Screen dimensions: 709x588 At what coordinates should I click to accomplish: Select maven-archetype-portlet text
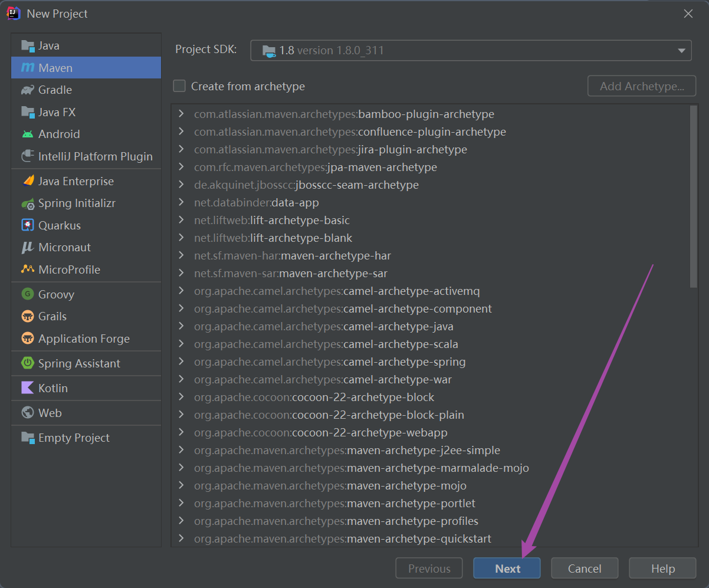412,503
